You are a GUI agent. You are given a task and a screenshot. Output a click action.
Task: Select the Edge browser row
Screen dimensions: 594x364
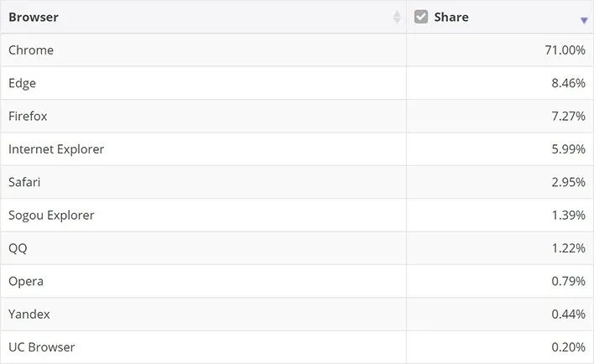[x=23, y=83]
